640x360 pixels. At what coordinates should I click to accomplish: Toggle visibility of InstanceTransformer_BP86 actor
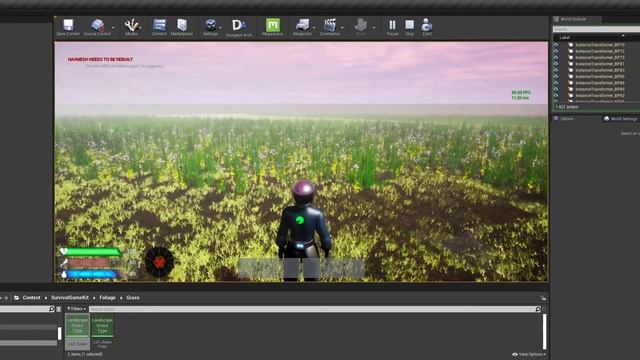pyautogui.click(x=556, y=76)
